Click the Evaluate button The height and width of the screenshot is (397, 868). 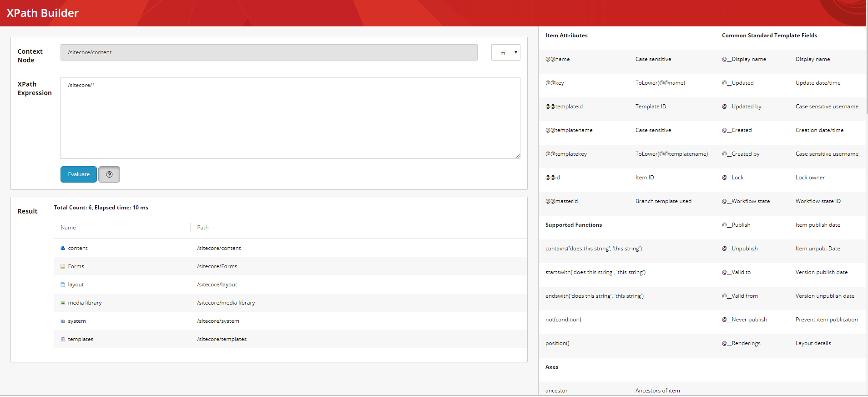point(79,174)
